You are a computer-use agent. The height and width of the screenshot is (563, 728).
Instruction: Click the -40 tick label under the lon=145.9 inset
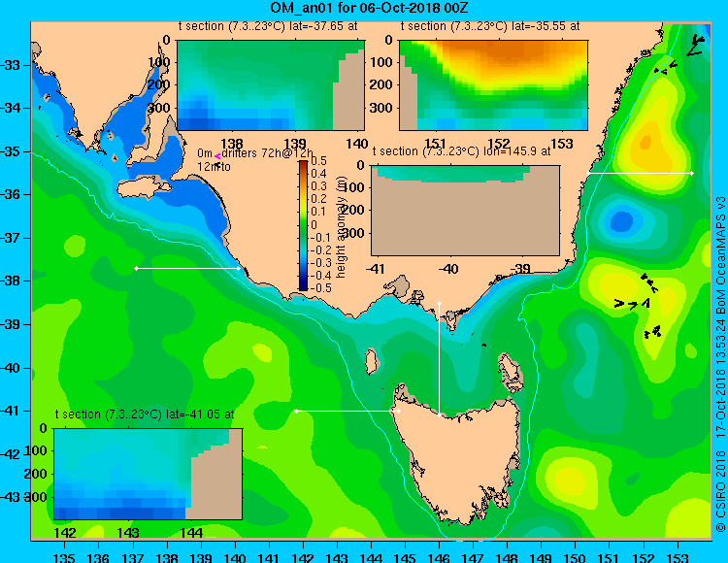pyautogui.click(x=448, y=269)
